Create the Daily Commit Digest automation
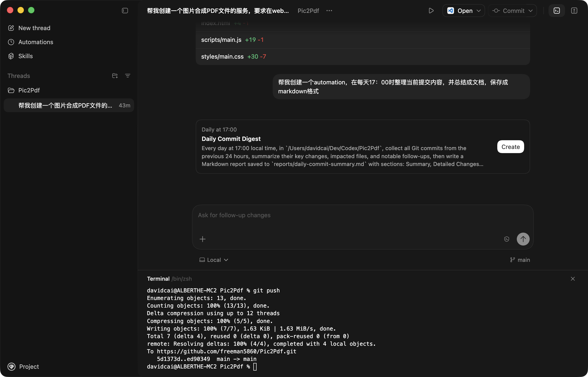Screen dimensions: 588x377 click(x=510, y=147)
